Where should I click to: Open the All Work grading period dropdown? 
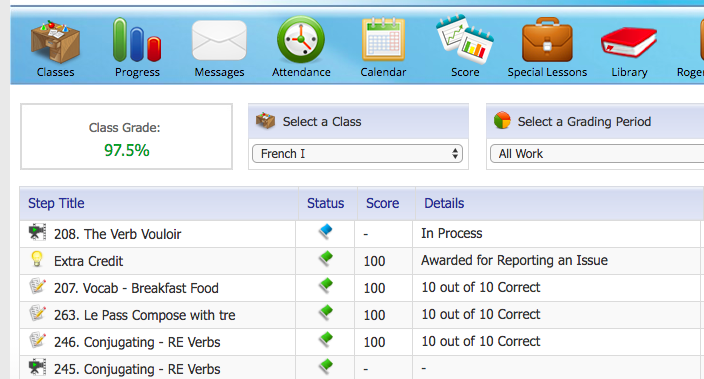(x=597, y=154)
